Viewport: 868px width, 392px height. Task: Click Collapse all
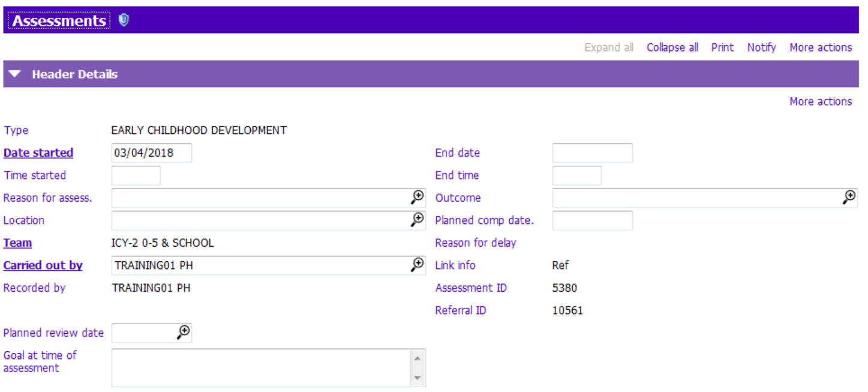click(672, 47)
